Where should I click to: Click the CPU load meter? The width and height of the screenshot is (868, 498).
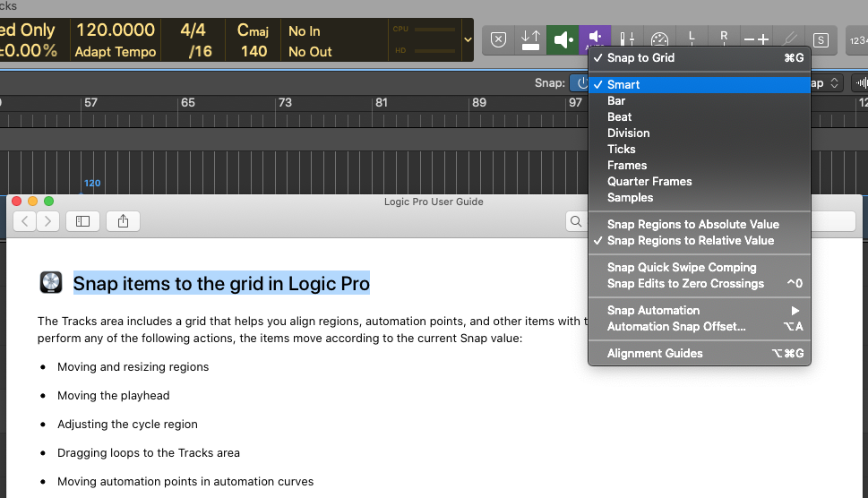[425, 29]
